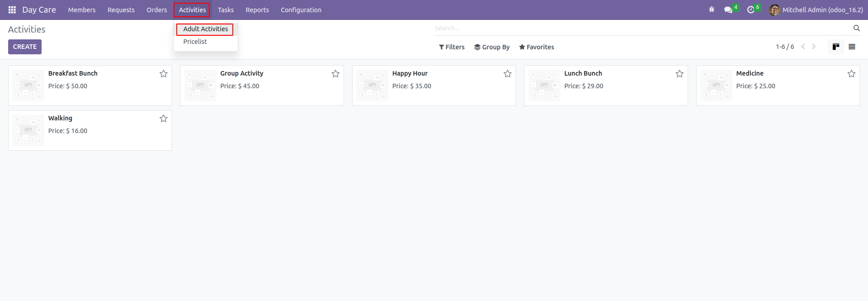Star the Walking activity
868x301 pixels.
[164, 119]
